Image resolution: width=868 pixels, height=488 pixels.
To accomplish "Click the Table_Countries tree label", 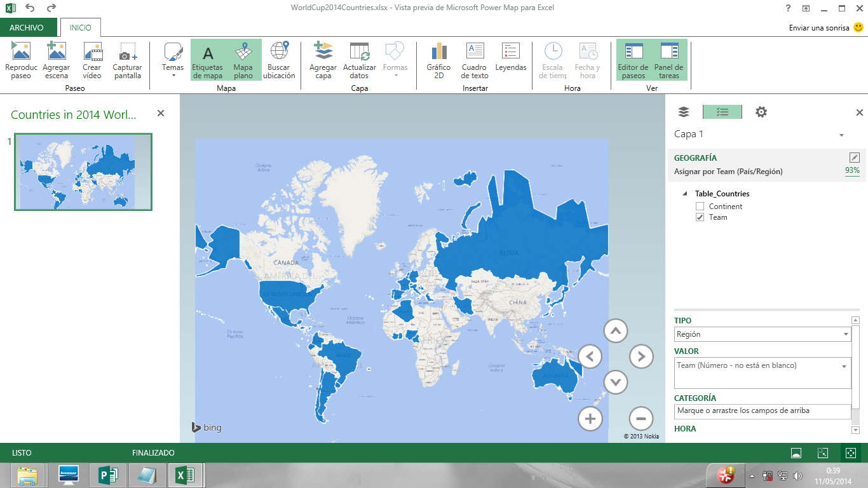I will click(722, 194).
